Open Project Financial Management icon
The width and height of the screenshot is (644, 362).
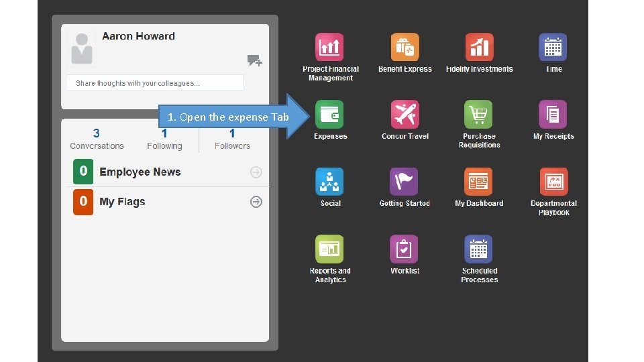[x=329, y=47]
